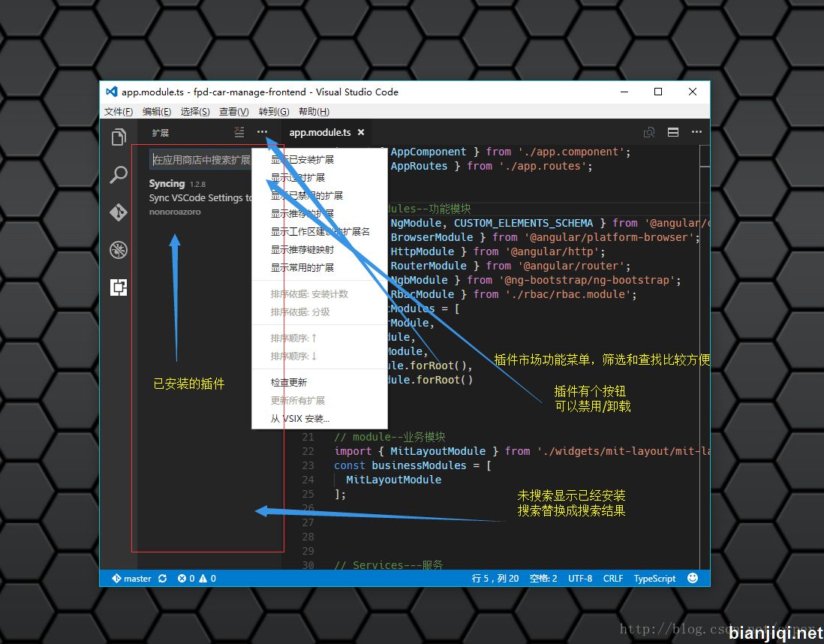824x644 pixels.
Task: Click the nonoroazoro publisher name
Action: coord(174,212)
